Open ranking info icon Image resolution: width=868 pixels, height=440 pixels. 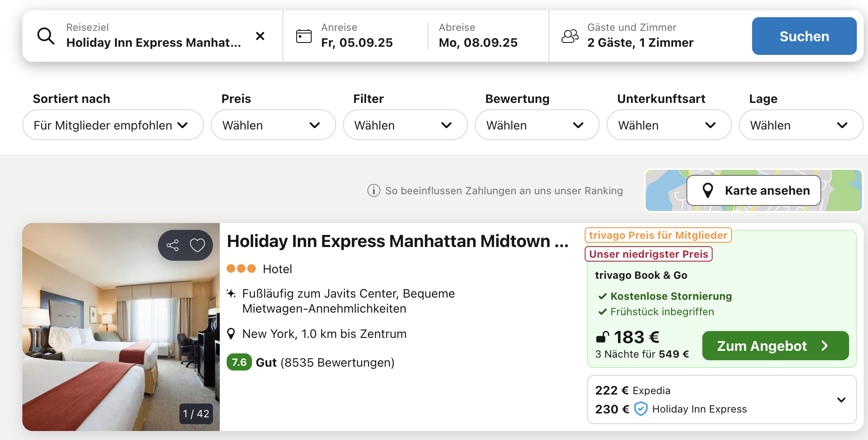373,190
